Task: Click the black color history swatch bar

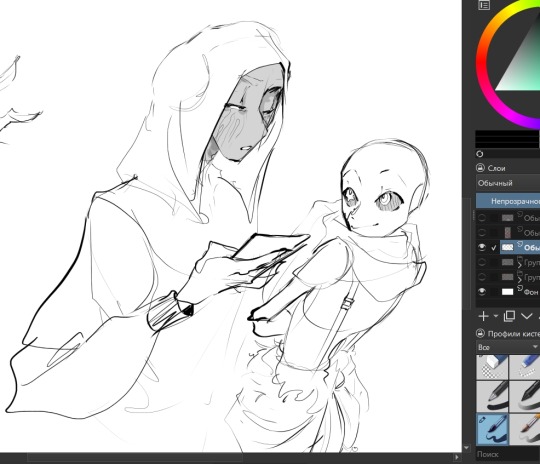Action: [x=508, y=139]
